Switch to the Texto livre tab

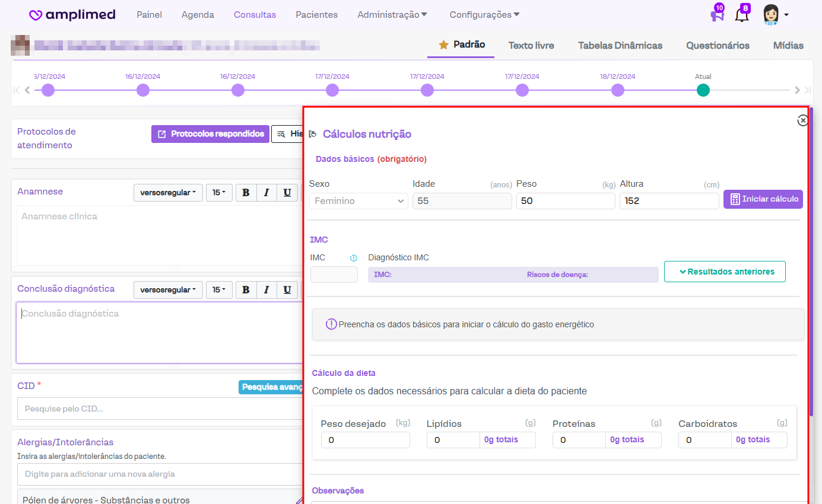point(531,46)
